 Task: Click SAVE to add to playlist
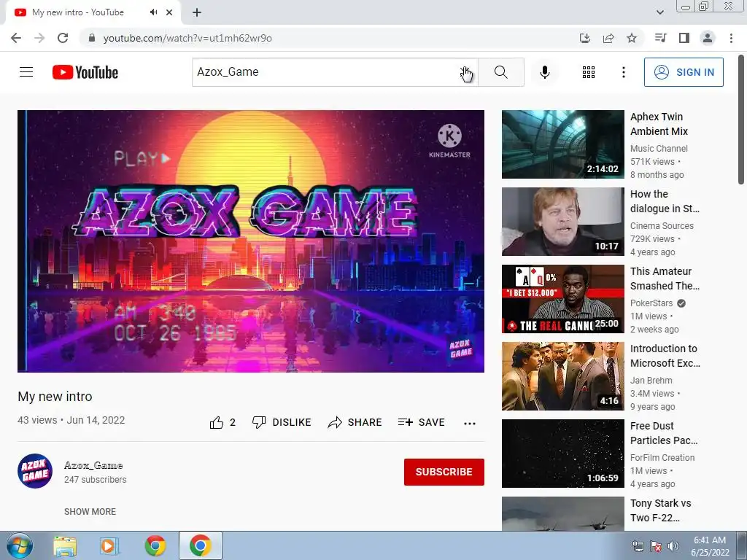421,422
